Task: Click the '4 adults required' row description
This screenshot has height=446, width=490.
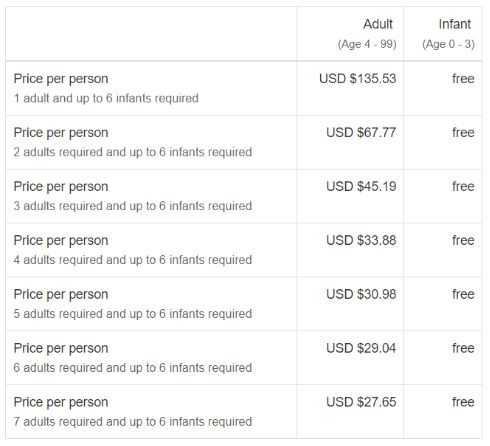Action: pyautogui.click(x=133, y=260)
